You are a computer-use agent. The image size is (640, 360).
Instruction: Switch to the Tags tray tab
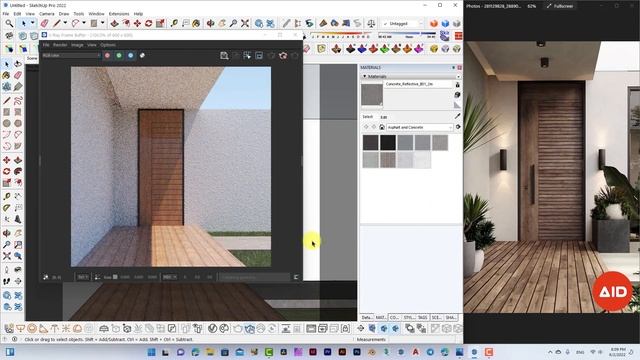click(422, 317)
